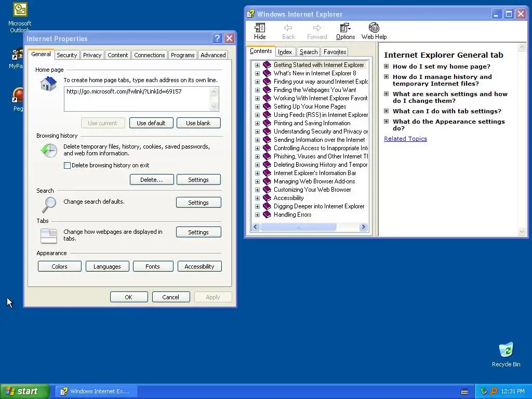The height and width of the screenshot is (399, 532).
Task: Click the Search magnifying glass icon
Action: coord(49,205)
